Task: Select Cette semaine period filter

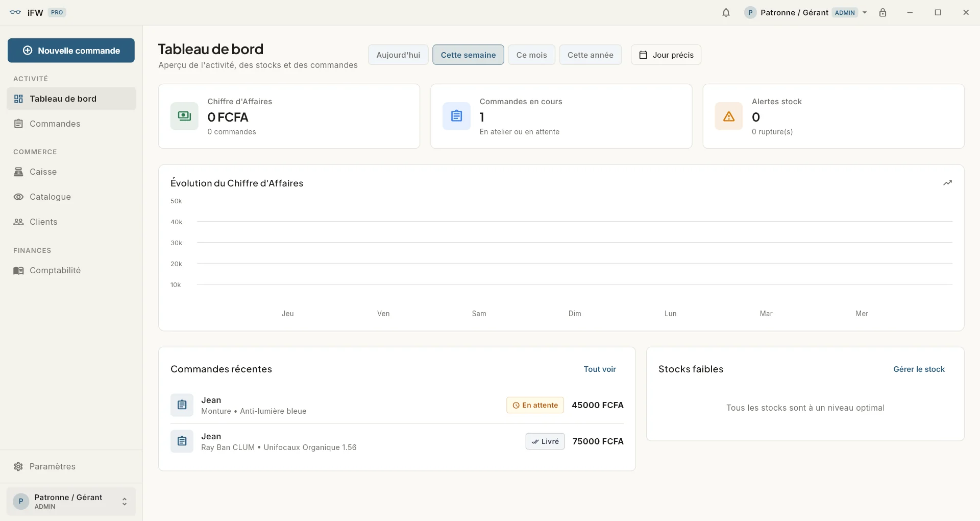Action: point(468,55)
